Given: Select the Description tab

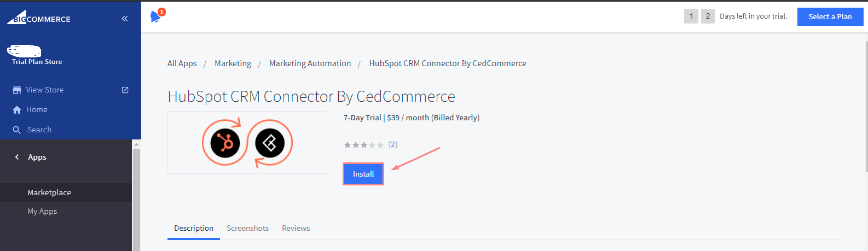Looking at the screenshot, I should (194, 228).
